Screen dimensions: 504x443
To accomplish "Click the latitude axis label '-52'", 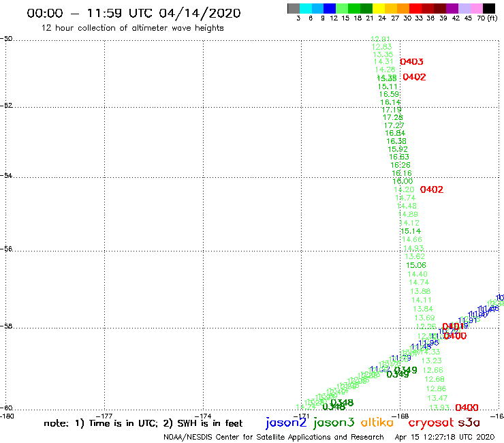I will click(6, 106).
